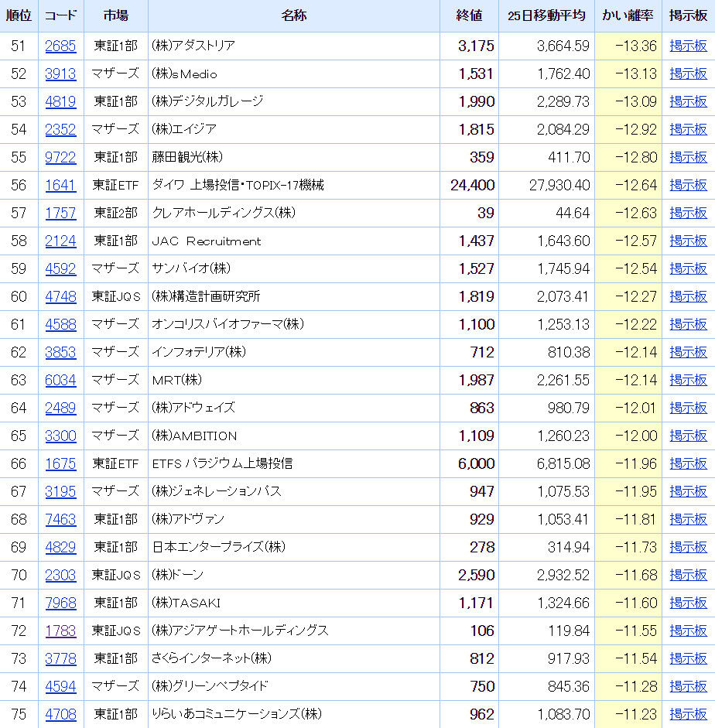This screenshot has width=715, height=728.
Task: Open 掲示板 link for ドーン row
Action: [688, 576]
